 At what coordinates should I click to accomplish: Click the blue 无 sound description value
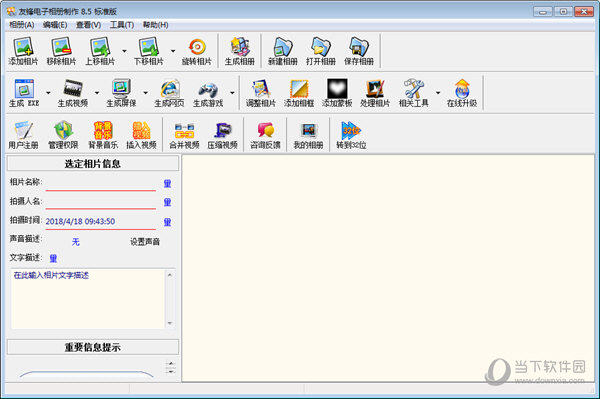[x=76, y=242]
